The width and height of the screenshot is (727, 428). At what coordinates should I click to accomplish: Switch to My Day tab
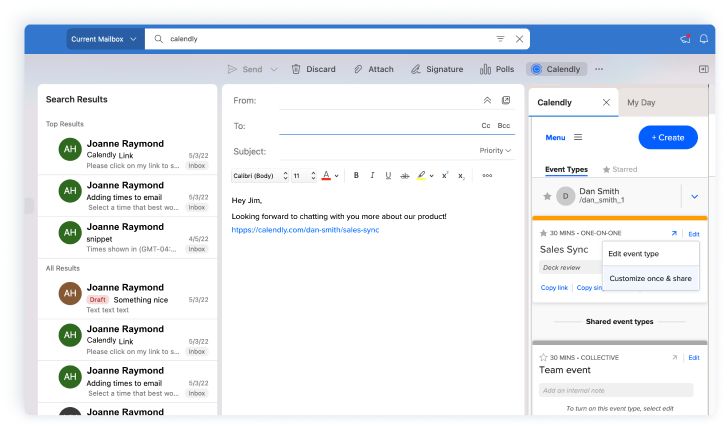(x=641, y=102)
